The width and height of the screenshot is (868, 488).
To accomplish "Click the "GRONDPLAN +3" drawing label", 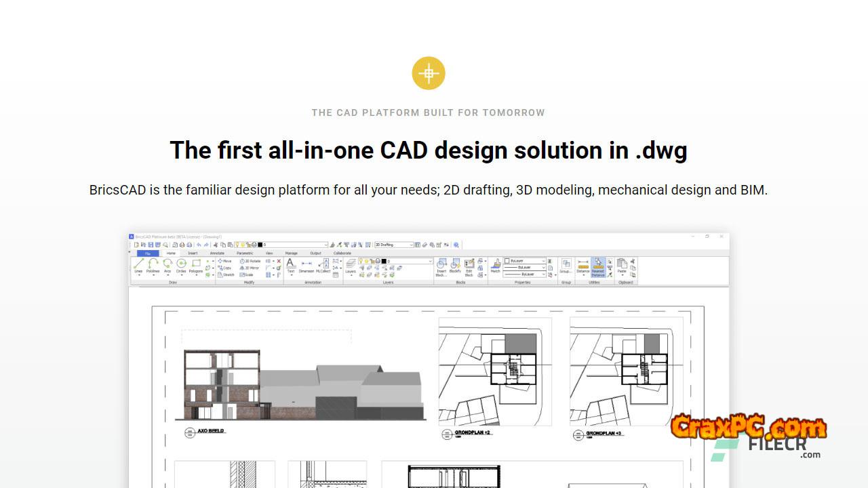I will click(x=604, y=432).
